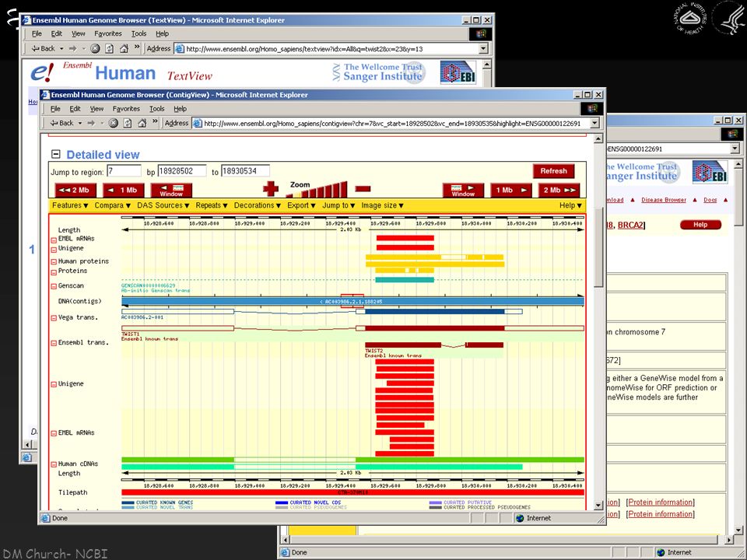
Task: Toggle the Human proteins track
Action: pyautogui.click(x=54, y=262)
